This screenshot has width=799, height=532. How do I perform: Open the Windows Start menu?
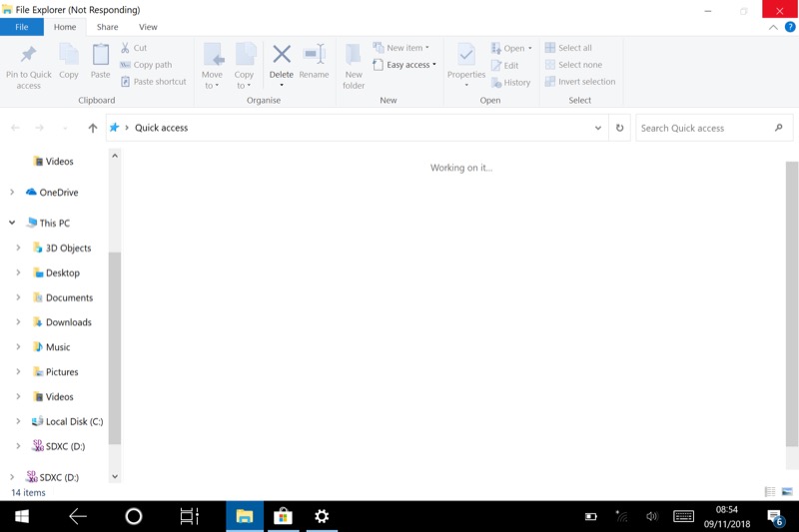click(x=21, y=516)
